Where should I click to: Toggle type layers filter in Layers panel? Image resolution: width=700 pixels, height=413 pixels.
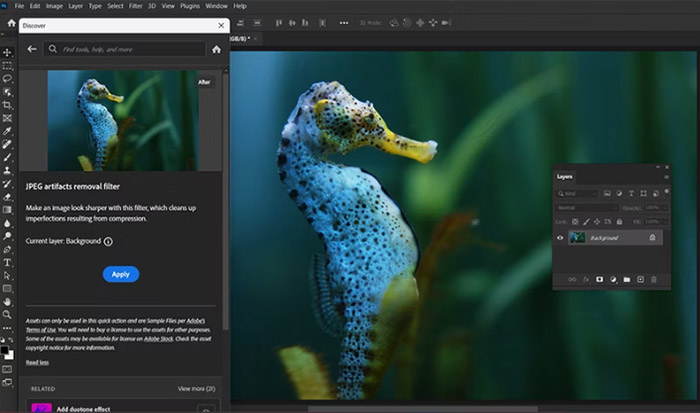[x=631, y=193]
